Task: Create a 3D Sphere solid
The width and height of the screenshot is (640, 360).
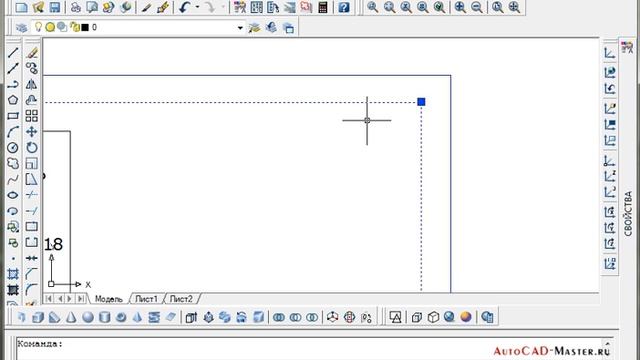Action: pos(88,317)
